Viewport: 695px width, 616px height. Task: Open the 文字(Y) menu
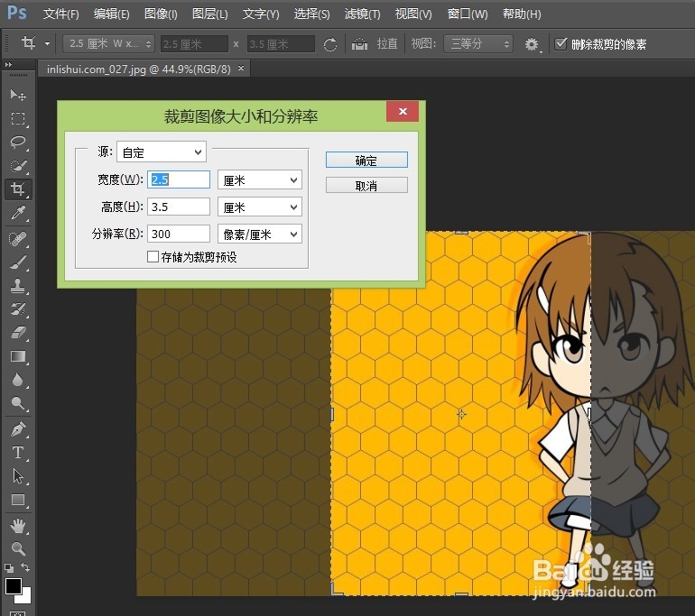click(261, 14)
